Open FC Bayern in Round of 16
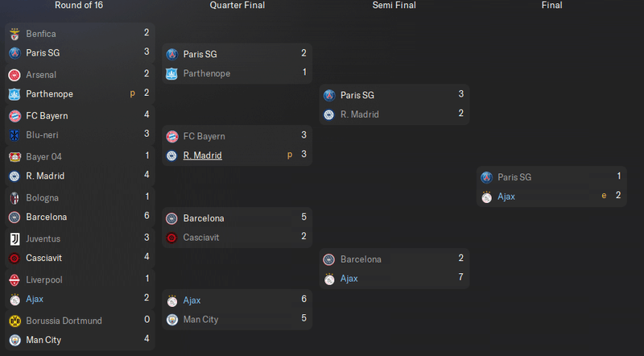 pos(47,116)
